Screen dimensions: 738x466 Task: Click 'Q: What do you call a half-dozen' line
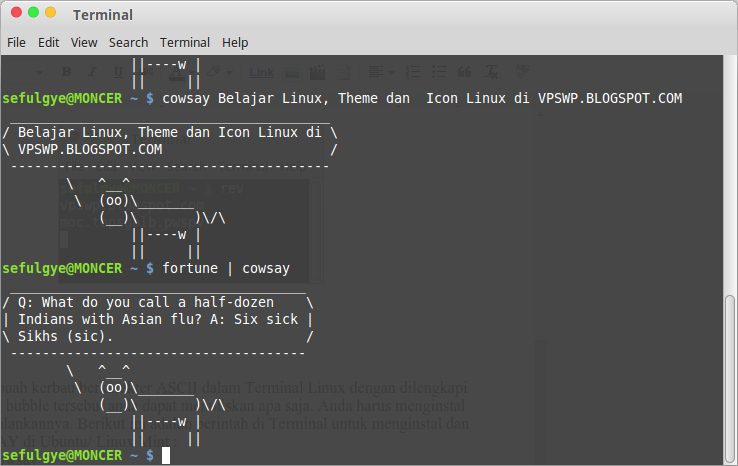146,302
